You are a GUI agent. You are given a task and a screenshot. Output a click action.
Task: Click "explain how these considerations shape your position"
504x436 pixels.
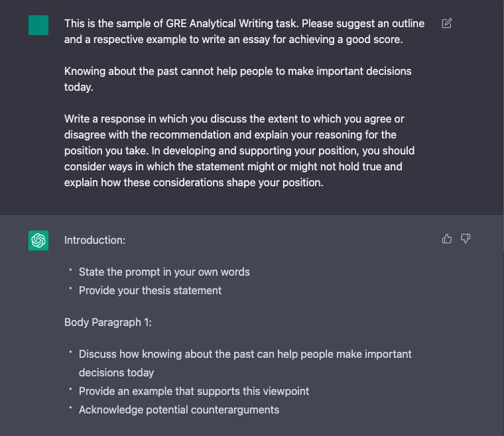point(194,182)
